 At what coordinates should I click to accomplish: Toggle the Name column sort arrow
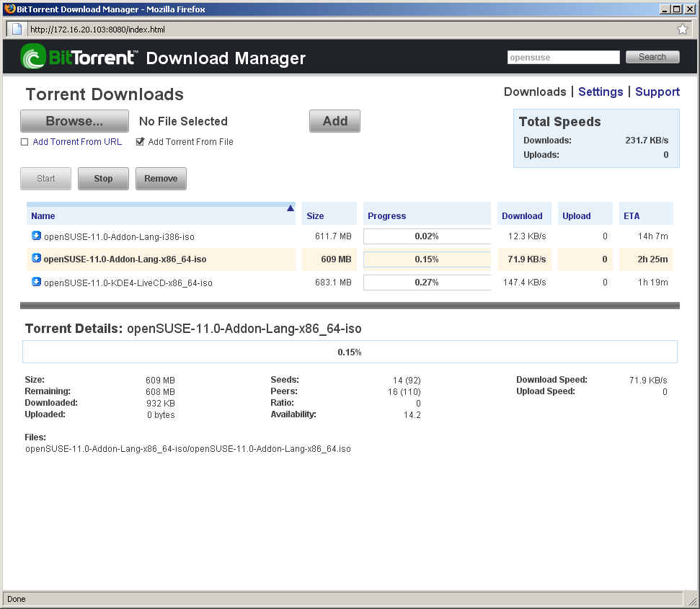tap(291, 208)
